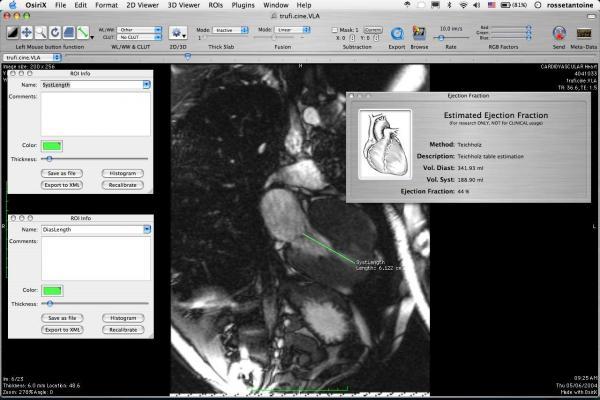Click the Send toolbar icon
The height and width of the screenshot is (400, 600).
(x=557, y=34)
